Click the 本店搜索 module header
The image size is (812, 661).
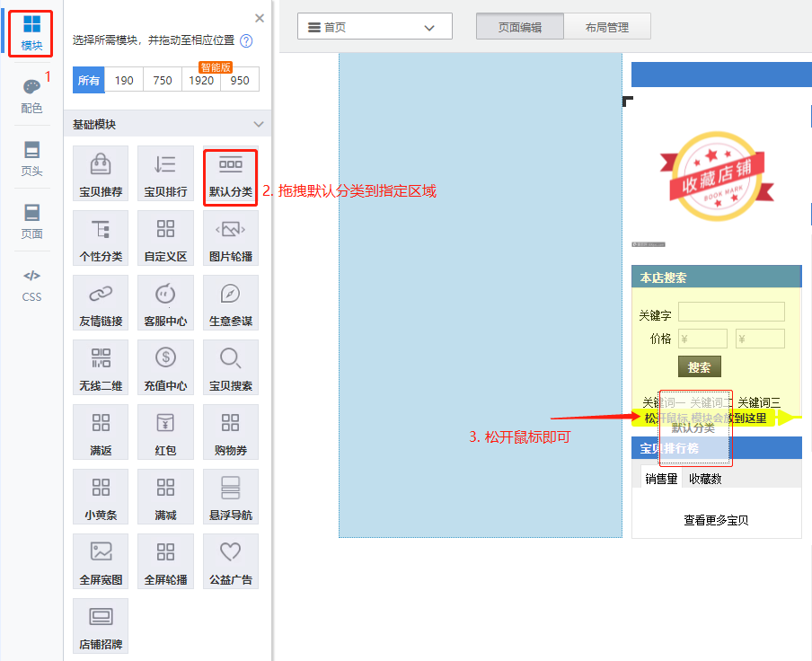[716, 278]
